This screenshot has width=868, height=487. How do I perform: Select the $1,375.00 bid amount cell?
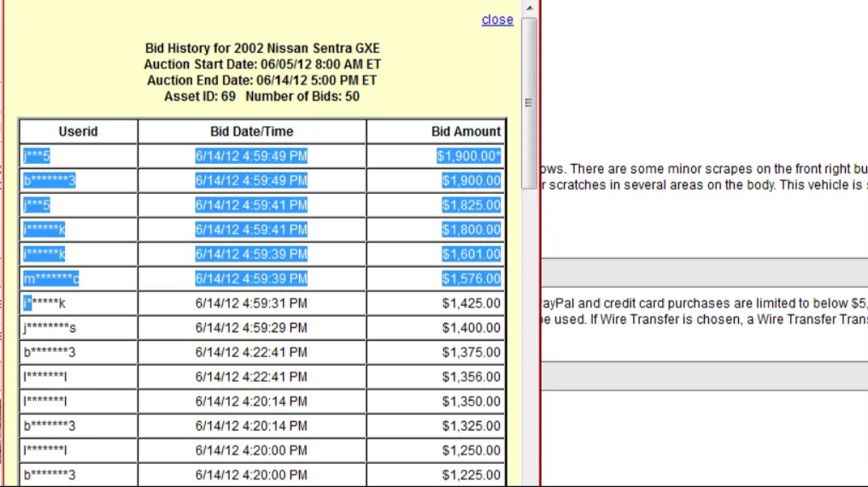(471, 352)
